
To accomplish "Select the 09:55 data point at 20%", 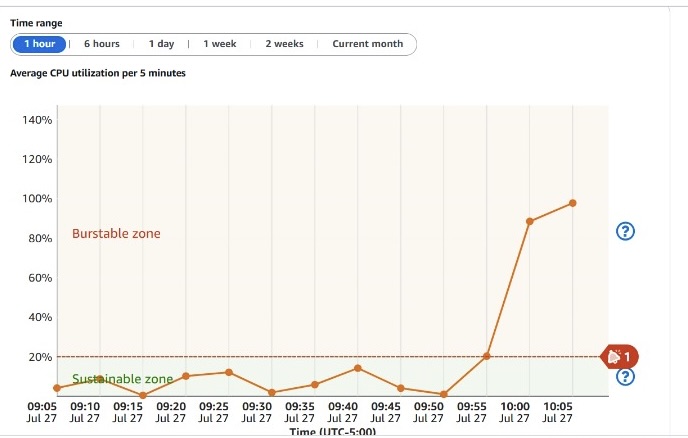I will point(487,356).
